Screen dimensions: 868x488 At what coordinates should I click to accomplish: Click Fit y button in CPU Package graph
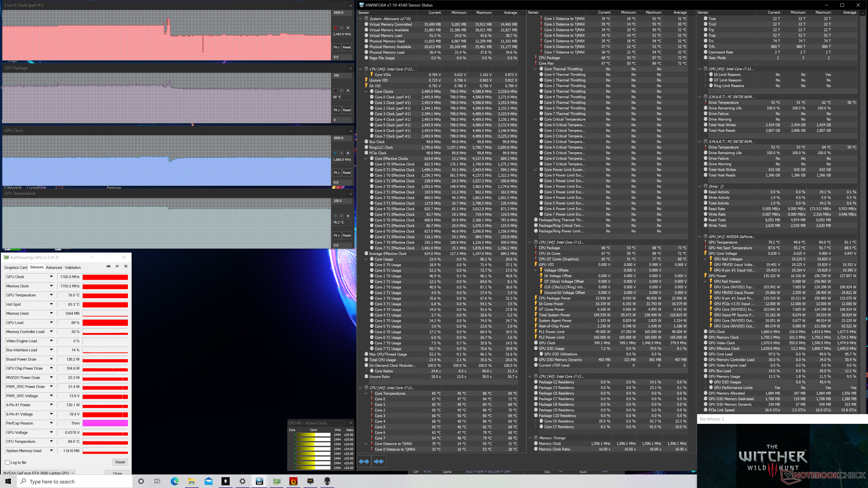(336, 110)
